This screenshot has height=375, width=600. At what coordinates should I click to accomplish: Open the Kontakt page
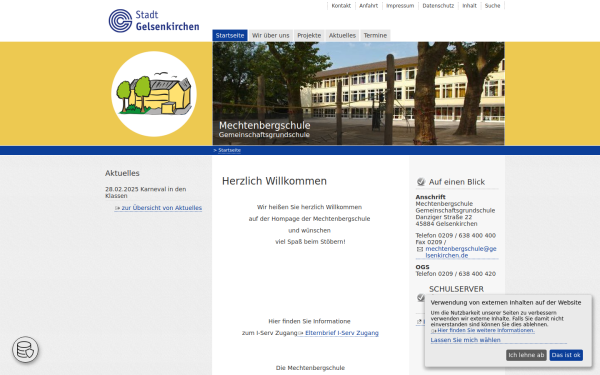pos(341,6)
